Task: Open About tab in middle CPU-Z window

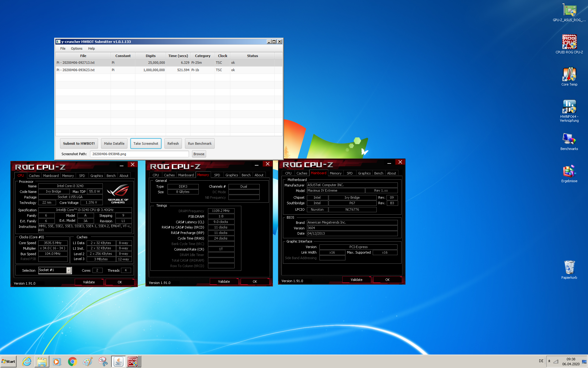Action: (259, 175)
